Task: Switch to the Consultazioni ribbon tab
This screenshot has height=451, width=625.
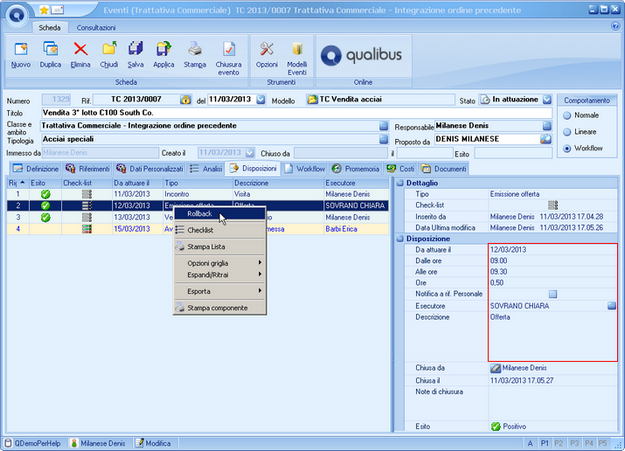Action: [x=96, y=28]
